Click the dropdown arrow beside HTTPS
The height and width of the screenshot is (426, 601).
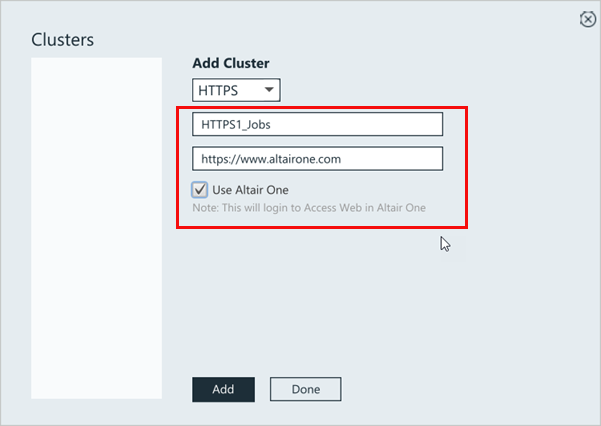pyautogui.click(x=268, y=91)
